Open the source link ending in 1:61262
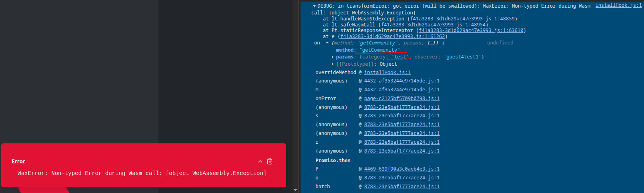Image resolution: width=644 pixels, height=193 pixels. click(x=392, y=36)
